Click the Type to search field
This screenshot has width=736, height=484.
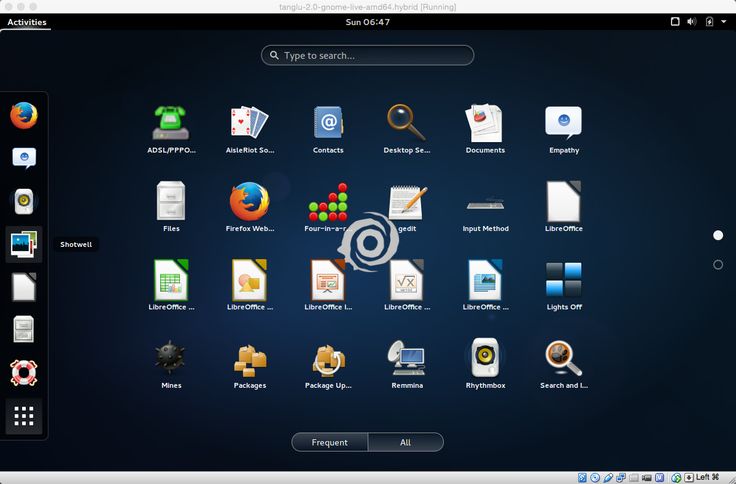(x=368, y=56)
